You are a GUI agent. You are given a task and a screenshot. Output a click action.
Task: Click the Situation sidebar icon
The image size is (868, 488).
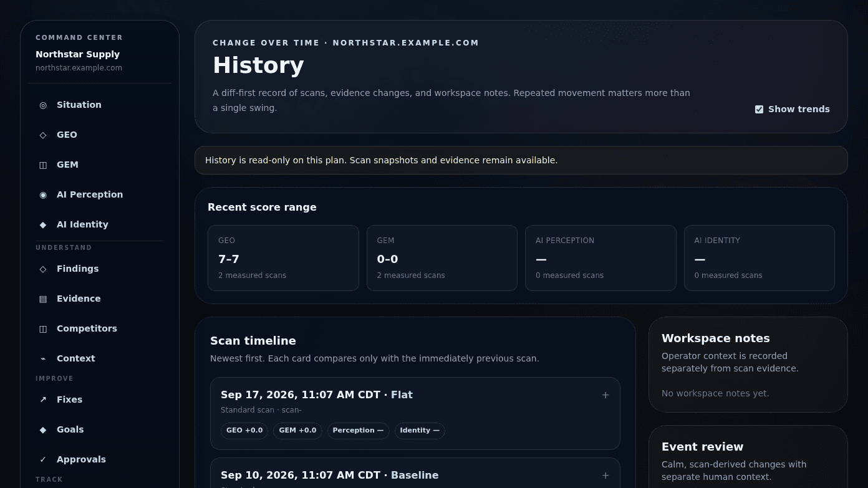click(x=43, y=105)
